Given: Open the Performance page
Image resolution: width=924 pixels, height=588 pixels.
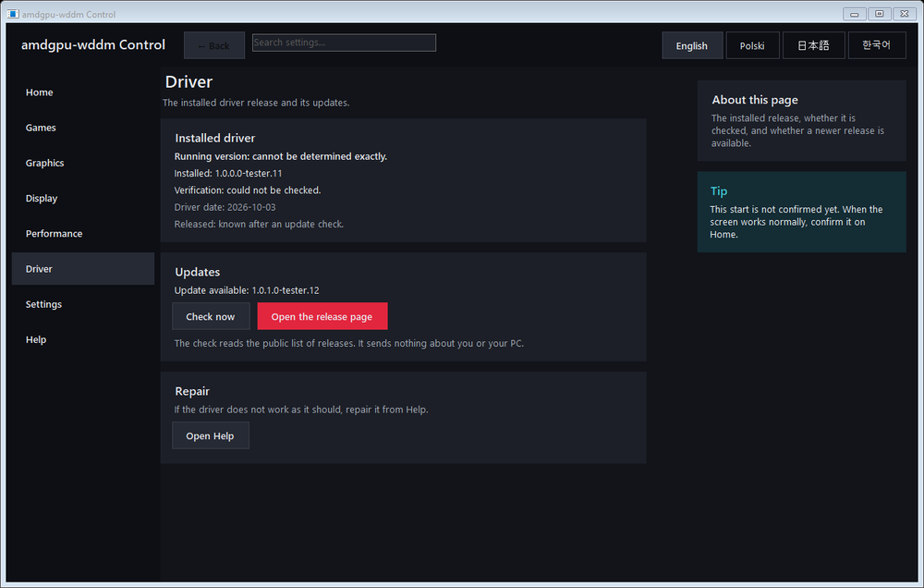Looking at the screenshot, I should pyautogui.click(x=82, y=234).
